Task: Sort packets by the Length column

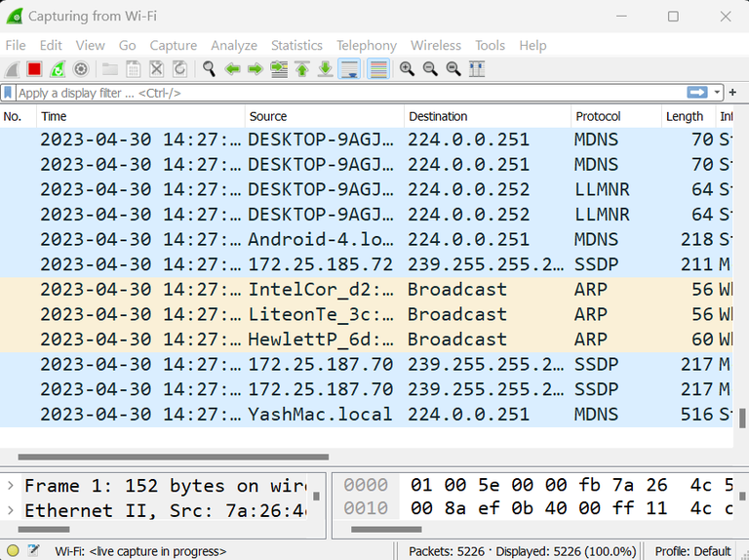Action: tap(689, 117)
